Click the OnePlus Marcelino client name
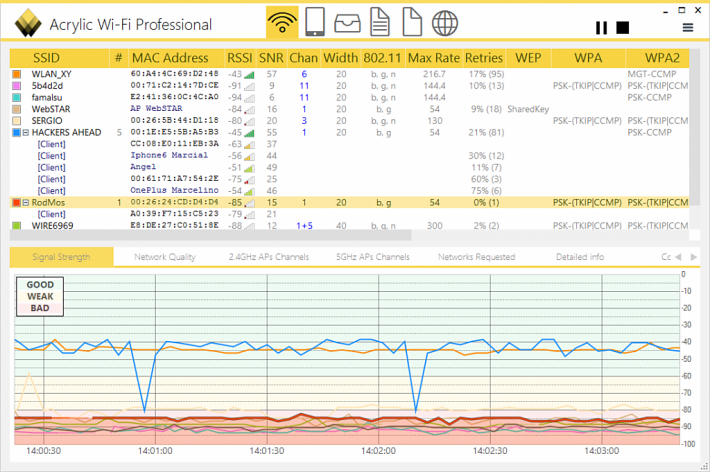This screenshot has height=472, width=710. tap(174, 190)
